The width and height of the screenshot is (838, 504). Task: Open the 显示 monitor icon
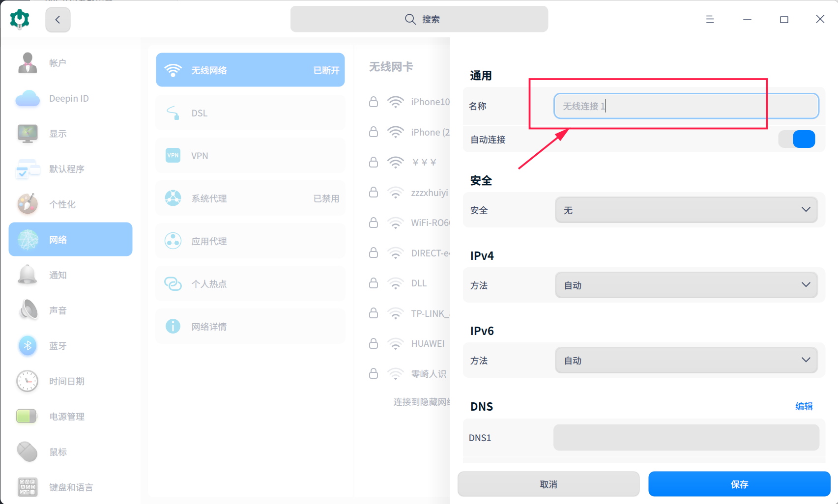28,134
